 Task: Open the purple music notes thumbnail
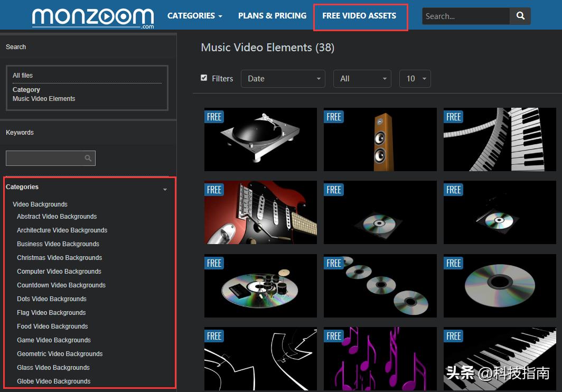[x=380, y=358]
